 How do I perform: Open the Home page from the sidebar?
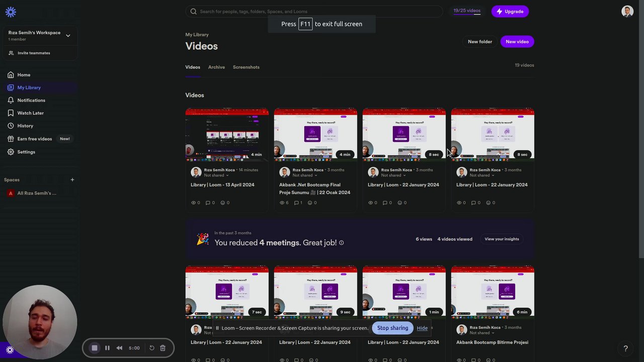tap(24, 75)
